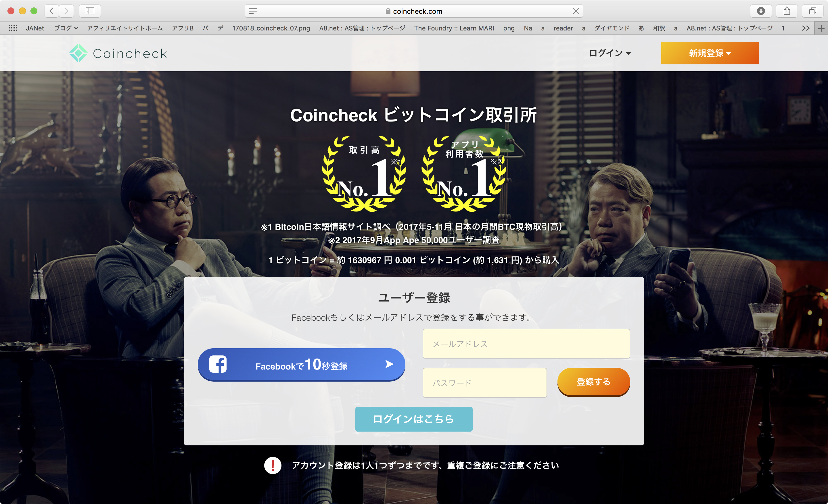The width and height of the screenshot is (828, 504).
Task: Click the ユーザー登録 heading
Action: pos(414,298)
